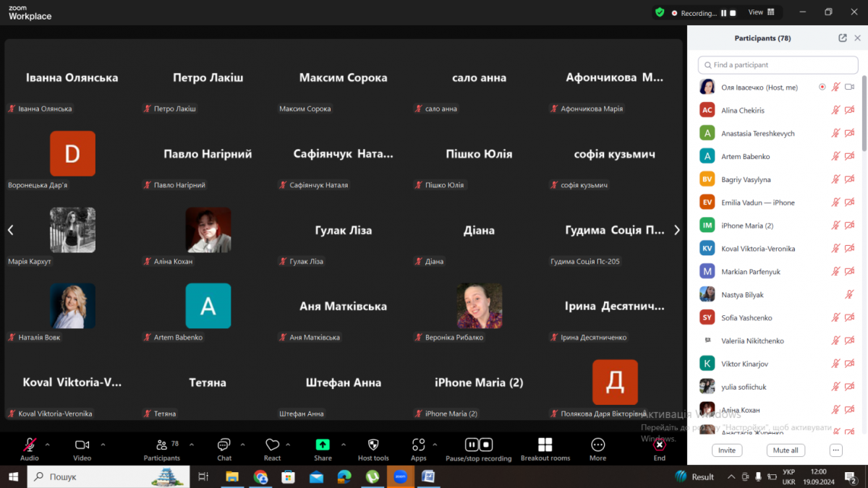Open the React emoji menu

click(x=272, y=447)
